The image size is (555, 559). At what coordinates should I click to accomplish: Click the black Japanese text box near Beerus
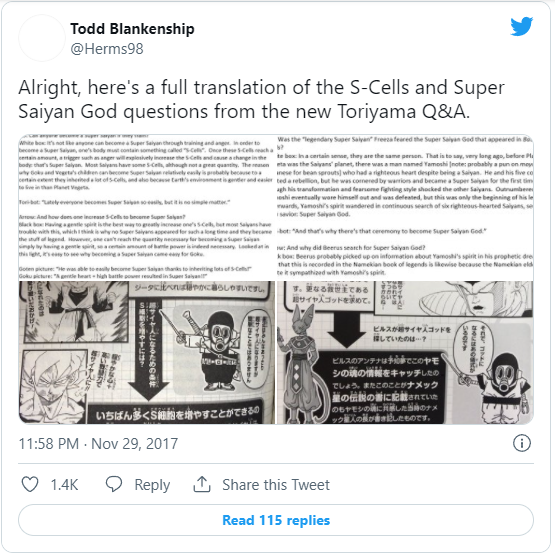tap(384, 388)
